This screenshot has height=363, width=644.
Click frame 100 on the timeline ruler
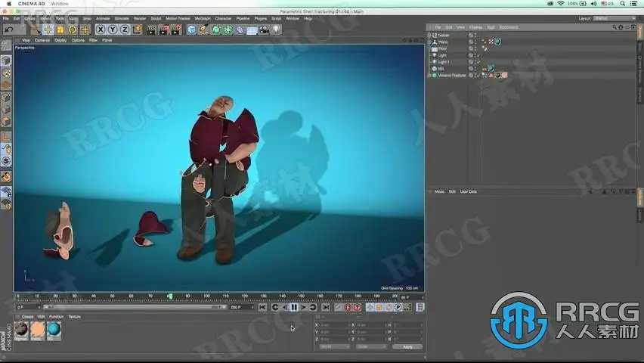click(x=206, y=296)
